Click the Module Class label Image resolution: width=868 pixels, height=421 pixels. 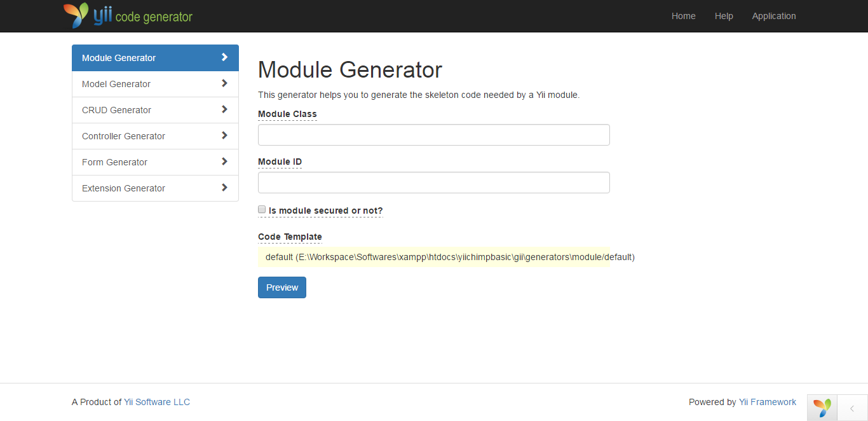click(287, 114)
